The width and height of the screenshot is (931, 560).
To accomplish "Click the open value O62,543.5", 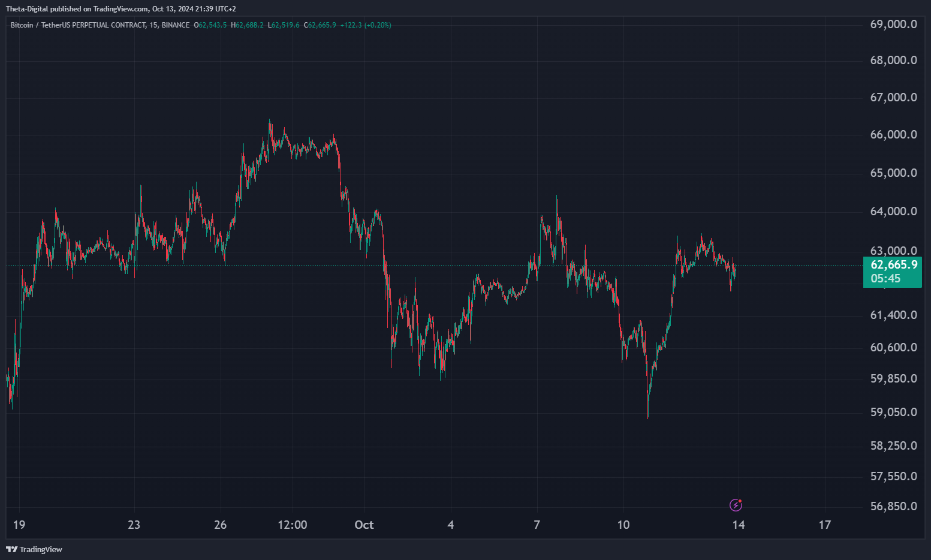I will [x=210, y=25].
